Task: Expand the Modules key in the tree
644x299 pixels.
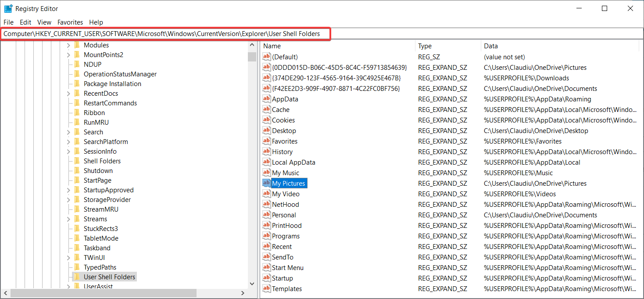Action: [x=68, y=45]
